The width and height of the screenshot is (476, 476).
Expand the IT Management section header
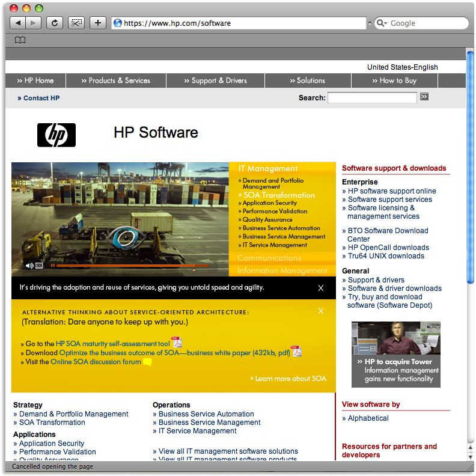268,168
